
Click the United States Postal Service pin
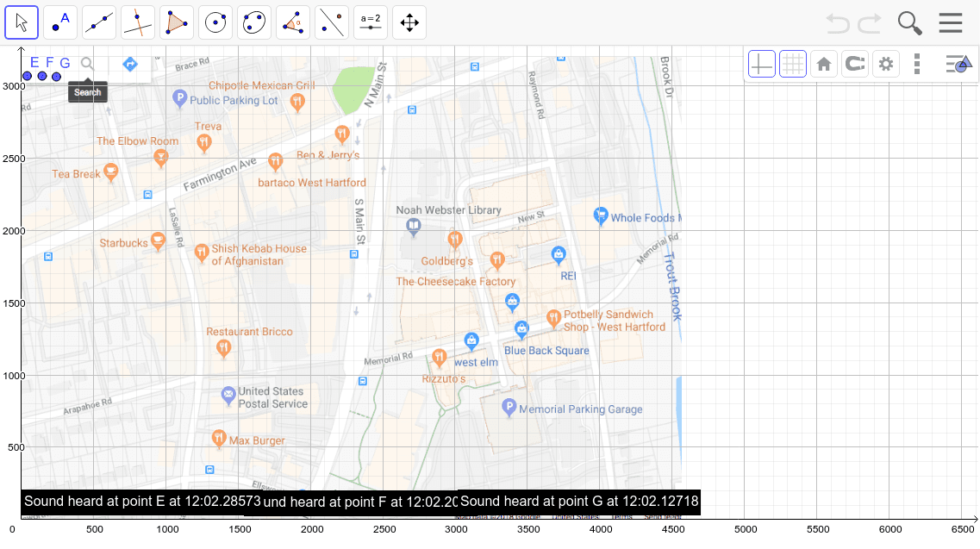point(228,396)
